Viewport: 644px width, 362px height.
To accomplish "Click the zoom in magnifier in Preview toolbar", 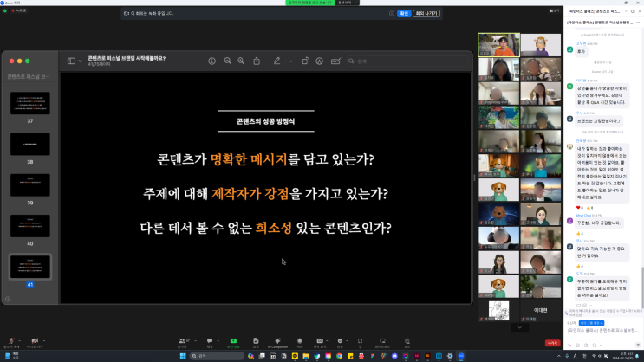I will 241,61.
